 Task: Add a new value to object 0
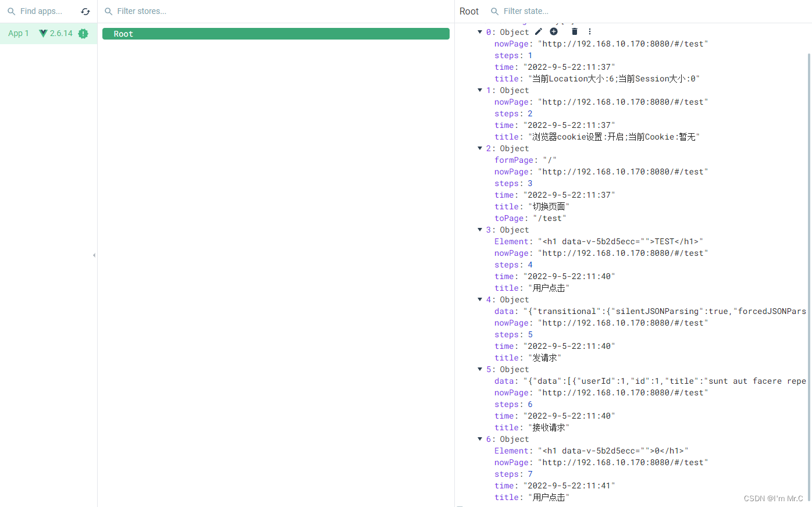[554, 31]
